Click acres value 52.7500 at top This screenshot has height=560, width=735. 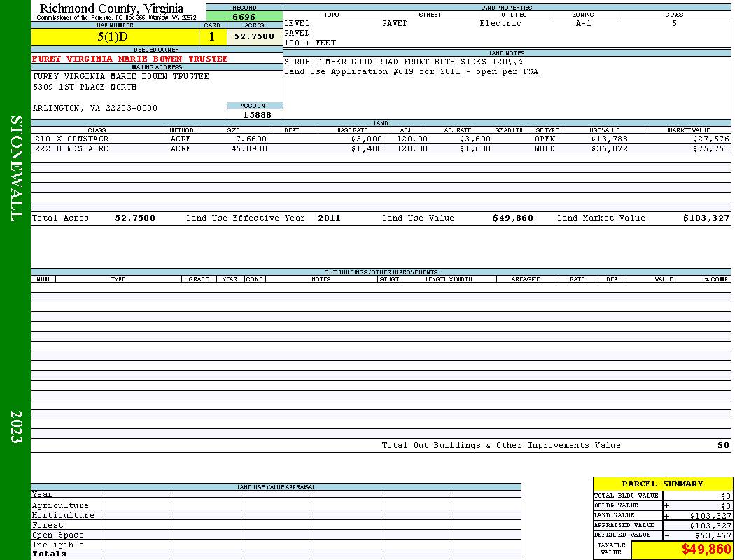pos(255,36)
